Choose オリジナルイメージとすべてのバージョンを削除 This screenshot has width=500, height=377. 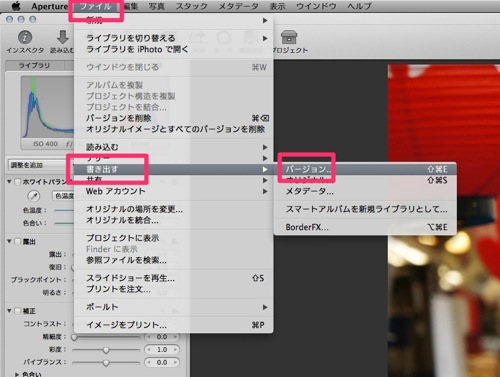pyautogui.click(x=173, y=129)
